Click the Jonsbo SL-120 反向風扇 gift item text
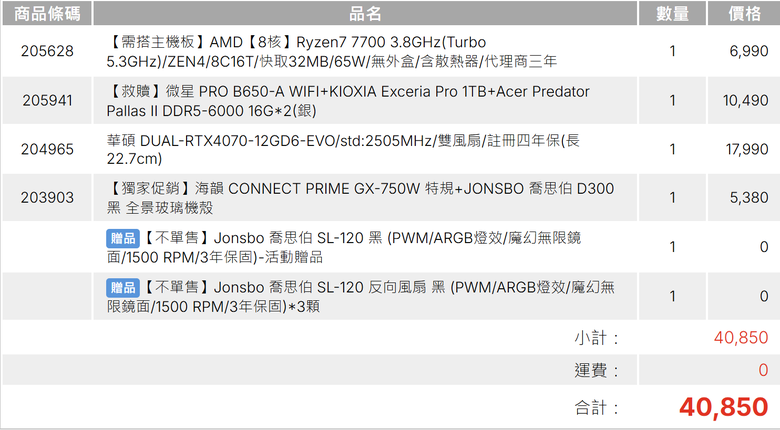This screenshot has height=430, width=780. (x=361, y=297)
